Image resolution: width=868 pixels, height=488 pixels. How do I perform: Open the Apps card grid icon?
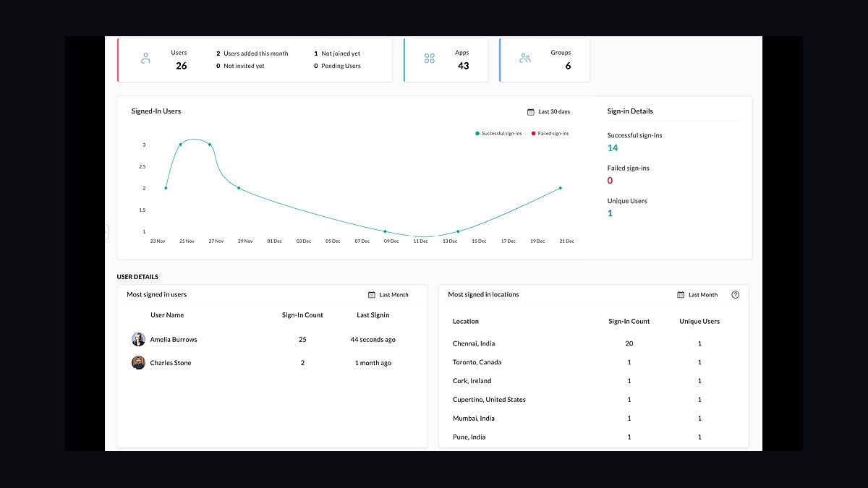[x=430, y=59]
